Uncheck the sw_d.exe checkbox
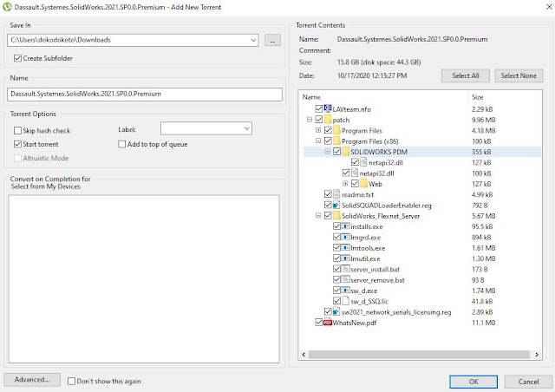Screen dimensions: 555x392 [337, 291]
